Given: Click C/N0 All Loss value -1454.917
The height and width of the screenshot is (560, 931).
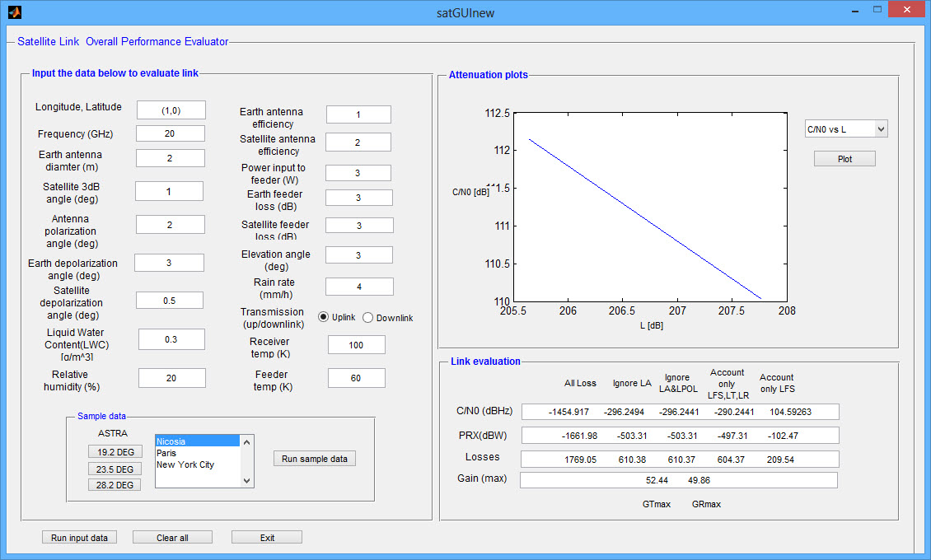Looking at the screenshot, I should tap(568, 412).
